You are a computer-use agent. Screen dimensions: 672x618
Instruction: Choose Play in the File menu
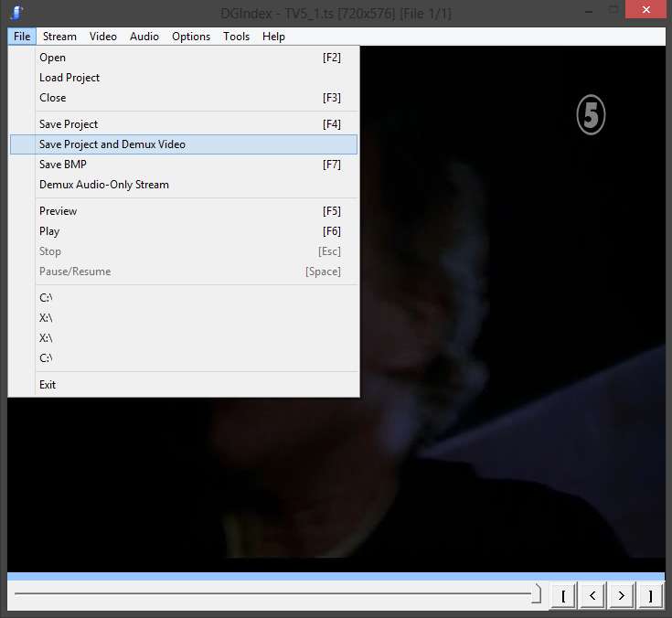tap(49, 231)
